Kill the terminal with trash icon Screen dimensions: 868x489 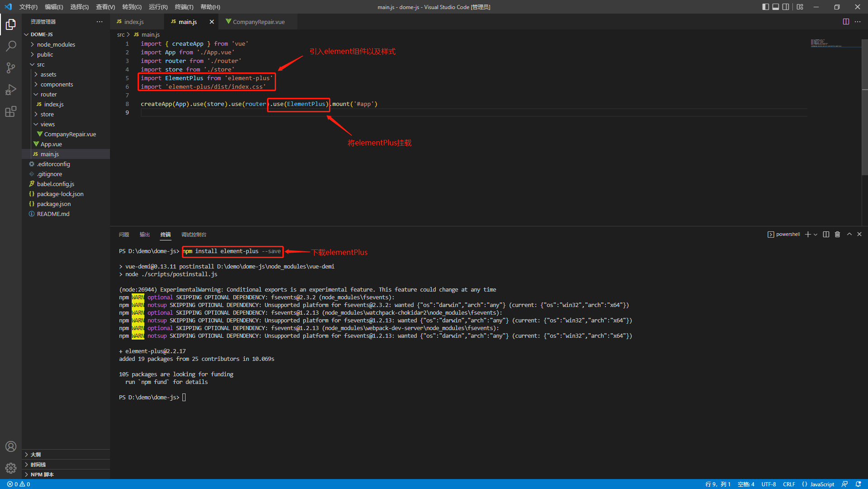click(837, 234)
